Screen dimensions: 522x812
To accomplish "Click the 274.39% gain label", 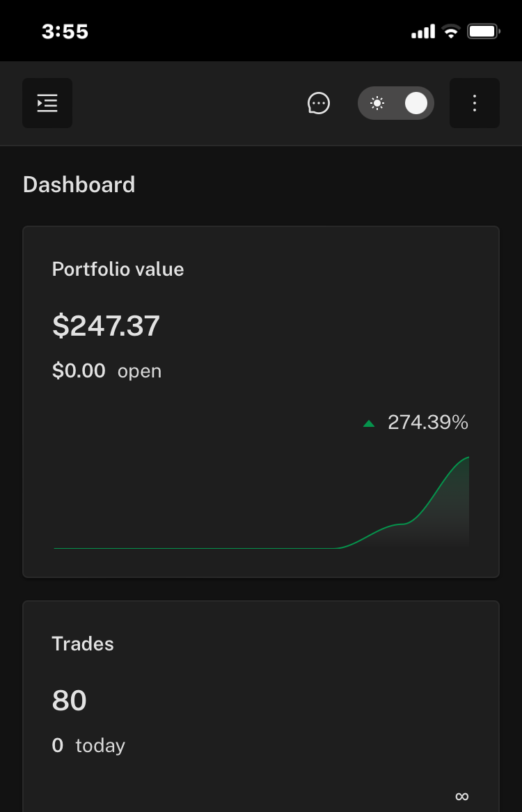I will pyautogui.click(x=428, y=423).
